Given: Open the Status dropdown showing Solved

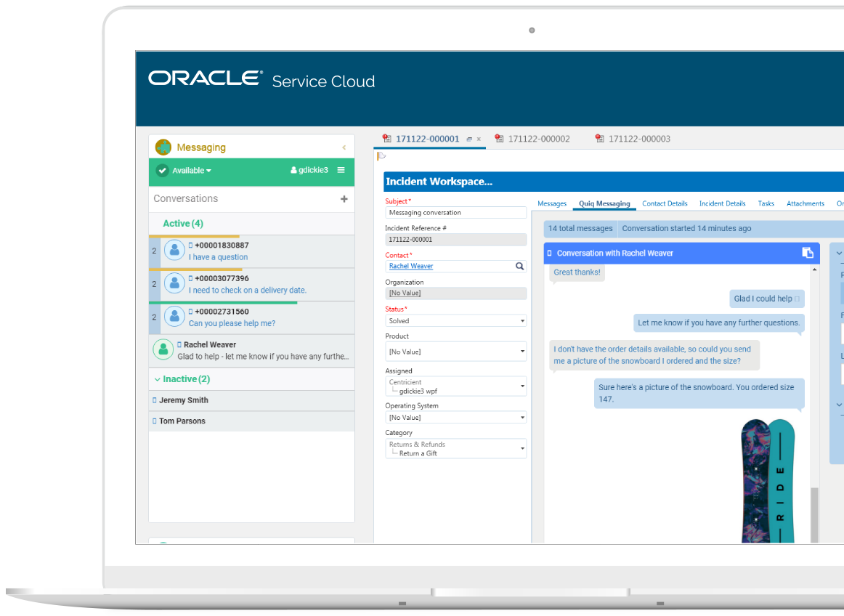Looking at the screenshot, I should tap(455, 321).
